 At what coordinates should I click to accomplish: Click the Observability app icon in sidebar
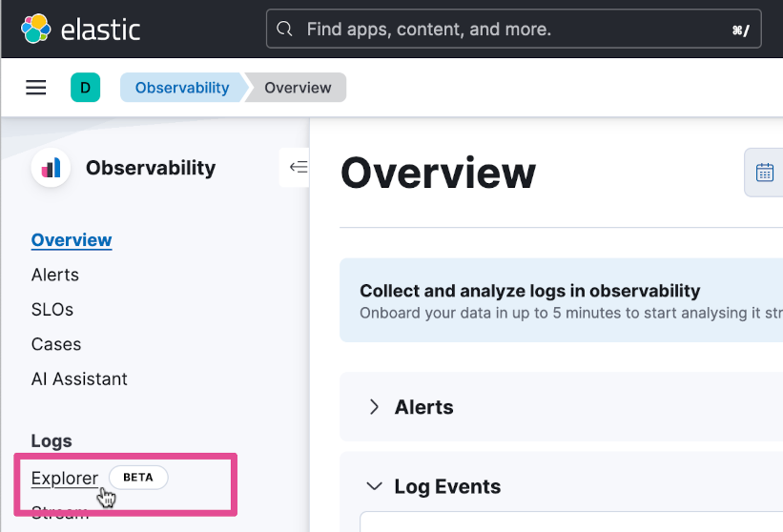click(52, 168)
